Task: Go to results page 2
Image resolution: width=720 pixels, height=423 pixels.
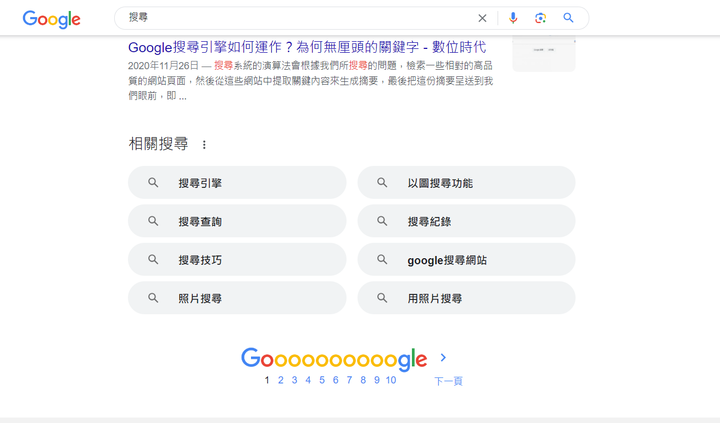Action: (281, 380)
